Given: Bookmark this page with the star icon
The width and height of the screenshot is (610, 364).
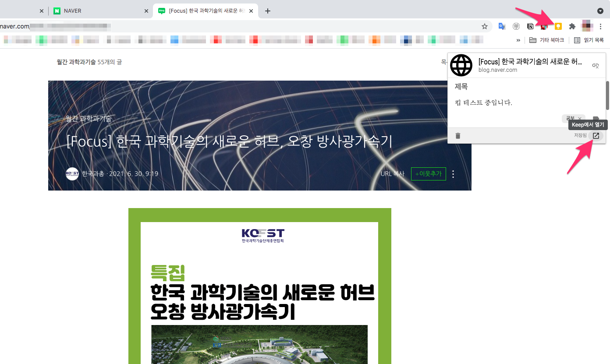Looking at the screenshot, I should click(x=485, y=26).
